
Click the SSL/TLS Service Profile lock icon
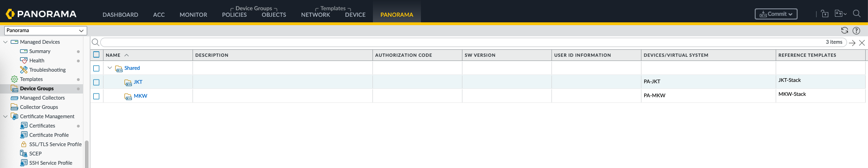[x=24, y=144]
